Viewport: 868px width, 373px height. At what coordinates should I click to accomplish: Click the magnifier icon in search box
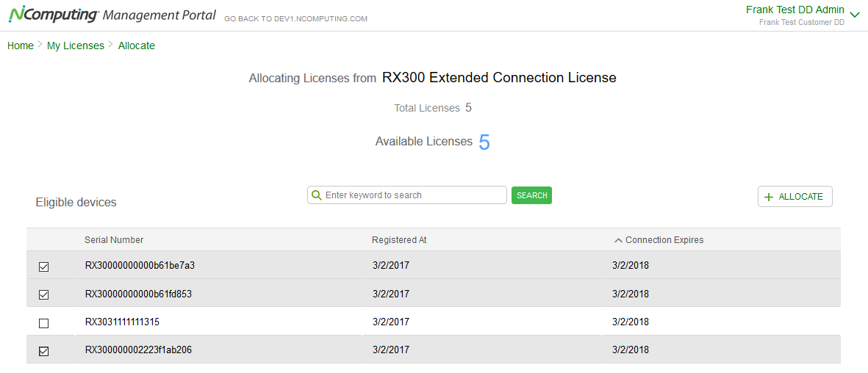[x=317, y=195]
